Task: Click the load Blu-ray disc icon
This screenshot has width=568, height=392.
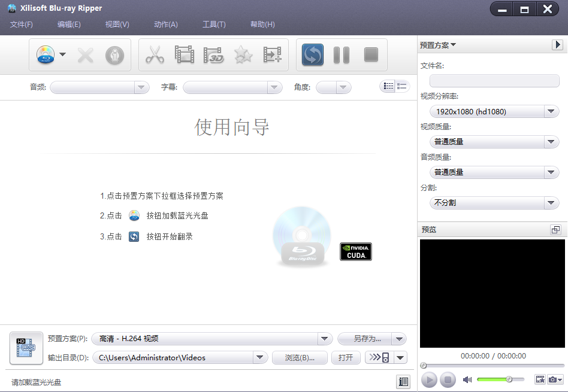Action: tap(46, 54)
